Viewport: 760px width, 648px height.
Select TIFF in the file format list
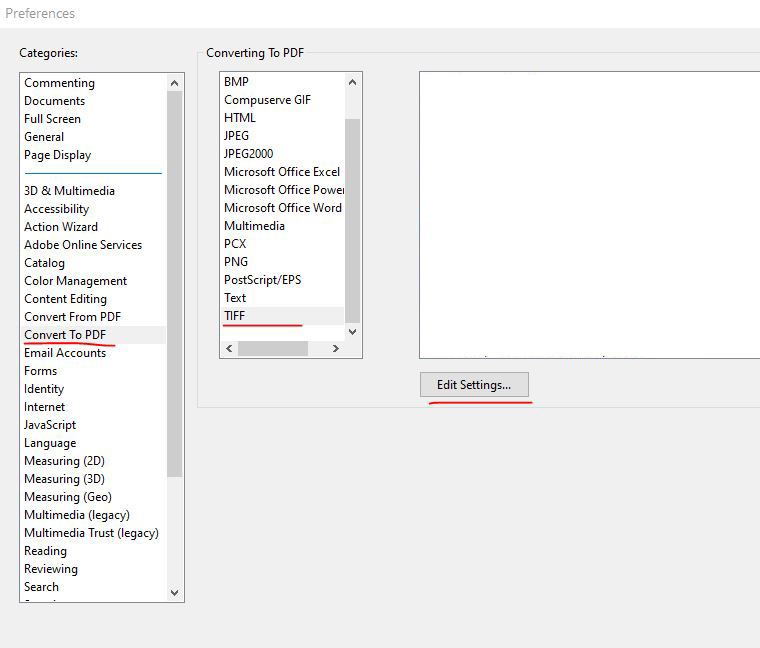[x=235, y=316]
